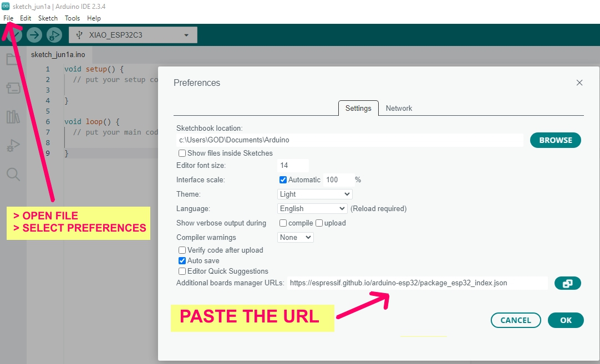Open the XIAO_ESP32C3 board selector dropdown
This screenshot has height=364, width=600.
(x=133, y=35)
